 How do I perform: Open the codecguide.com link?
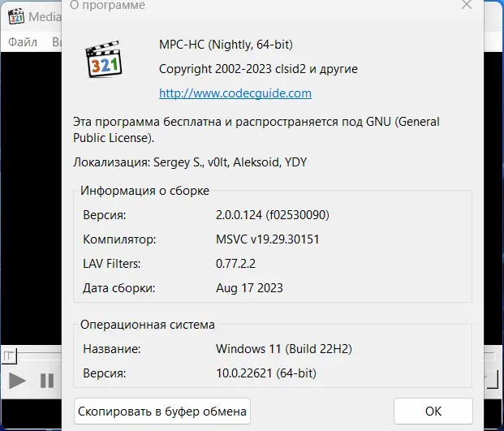[235, 93]
